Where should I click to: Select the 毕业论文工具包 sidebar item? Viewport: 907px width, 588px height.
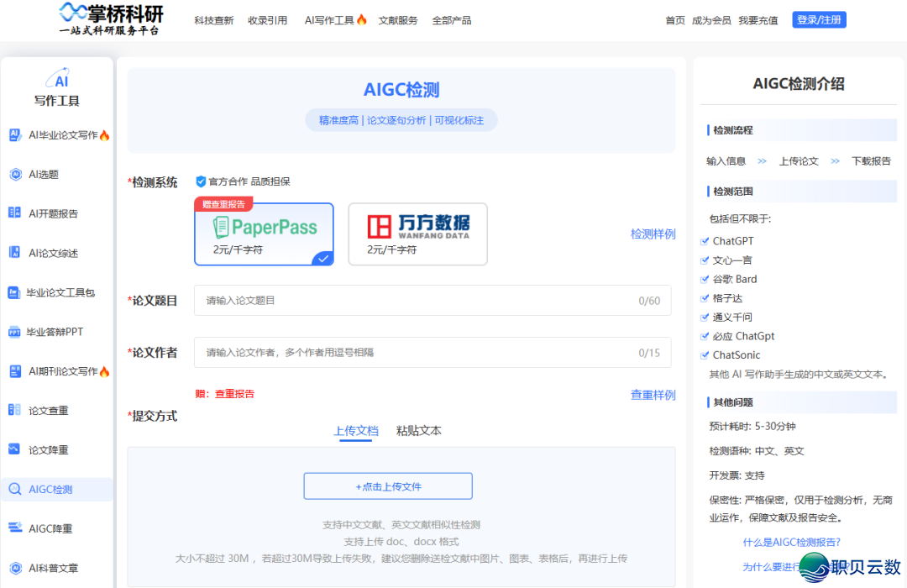coord(60,292)
